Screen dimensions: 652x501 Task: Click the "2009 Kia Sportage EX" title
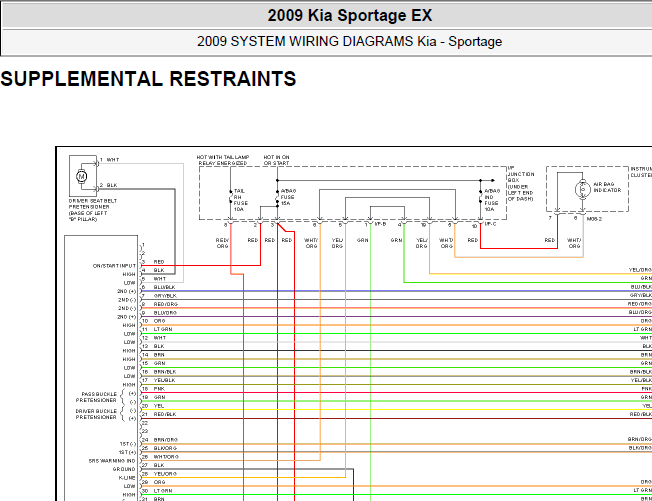tap(350, 16)
